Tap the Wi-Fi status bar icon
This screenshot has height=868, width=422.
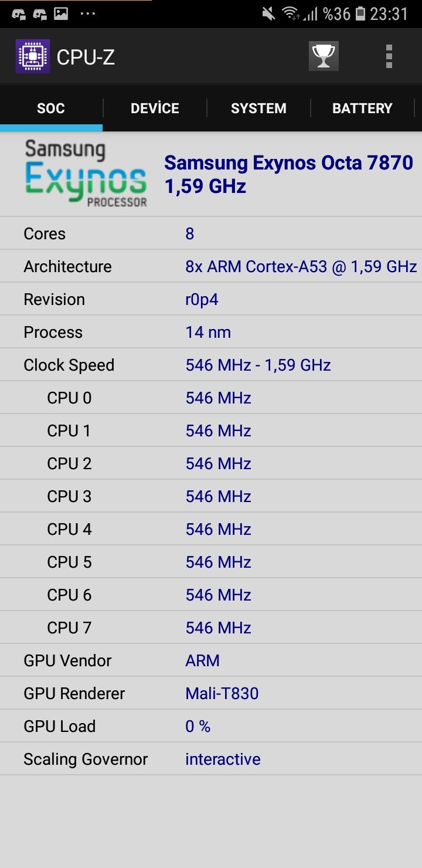[x=290, y=13]
